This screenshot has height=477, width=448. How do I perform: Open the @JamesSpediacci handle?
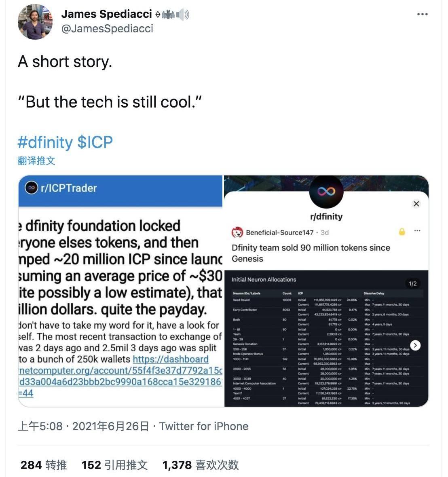click(x=108, y=29)
